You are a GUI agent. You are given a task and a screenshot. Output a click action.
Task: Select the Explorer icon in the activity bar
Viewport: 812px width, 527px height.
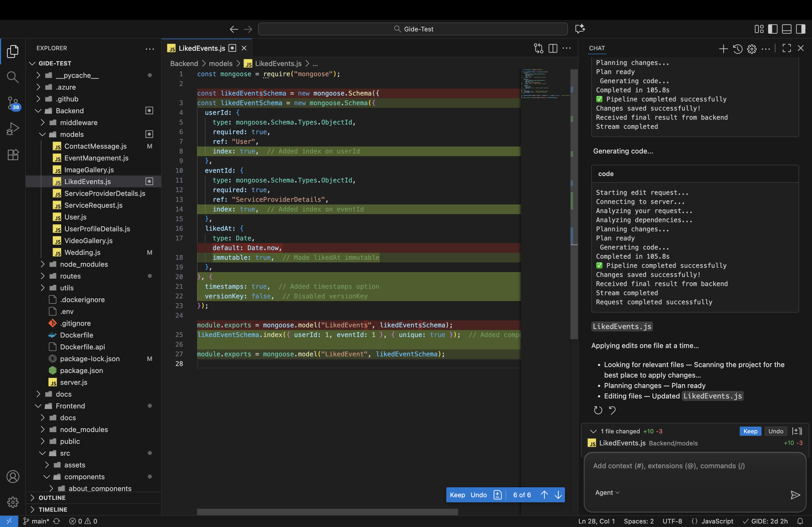[x=13, y=51]
